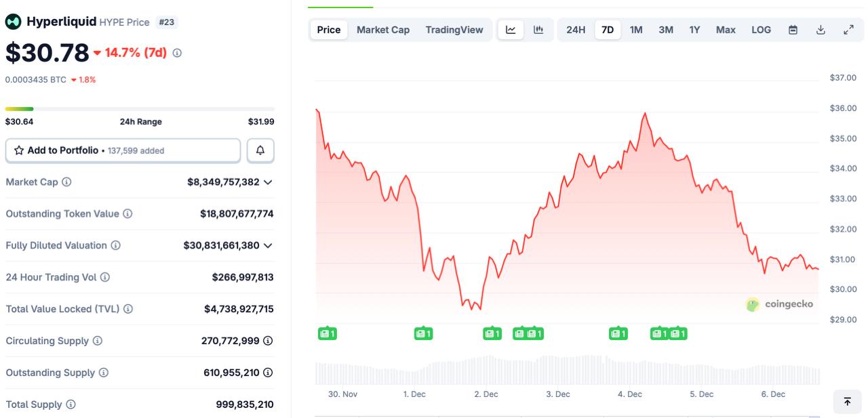Screen dimensions: 868x418
Task: Toggle the LOG scale option
Action: 761,30
